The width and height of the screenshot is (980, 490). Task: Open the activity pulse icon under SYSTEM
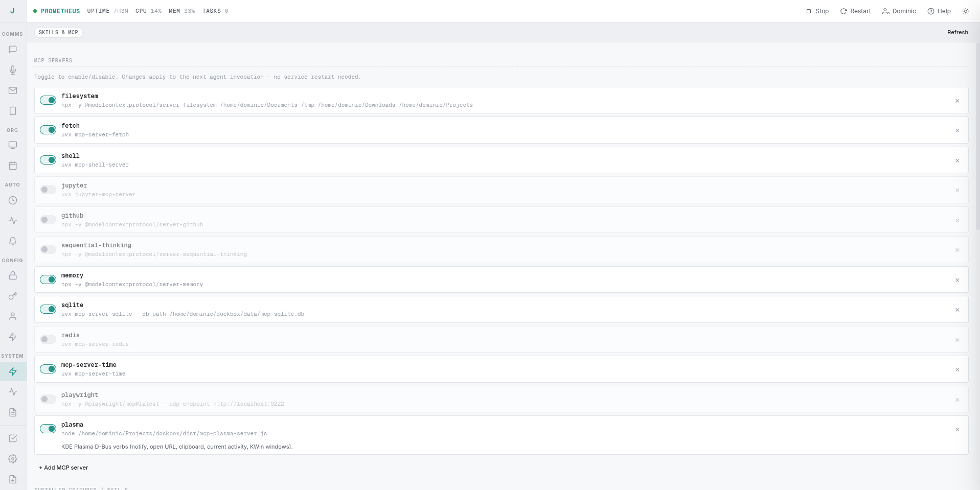point(13,392)
